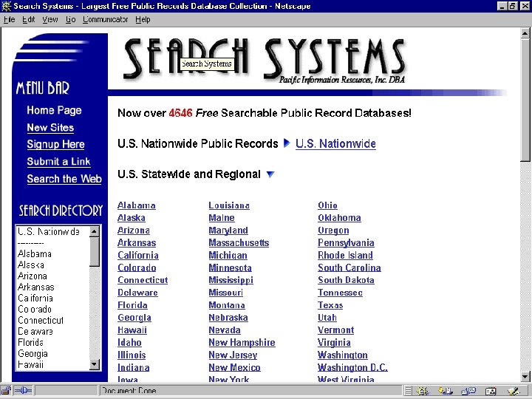Select Connecticut in the Search Directory list

pos(41,320)
